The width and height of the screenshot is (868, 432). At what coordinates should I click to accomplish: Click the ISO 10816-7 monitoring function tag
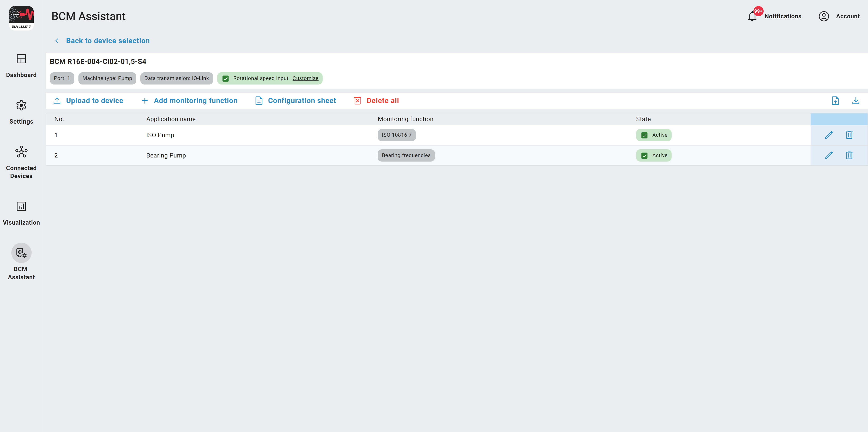(x=396, y=135)
